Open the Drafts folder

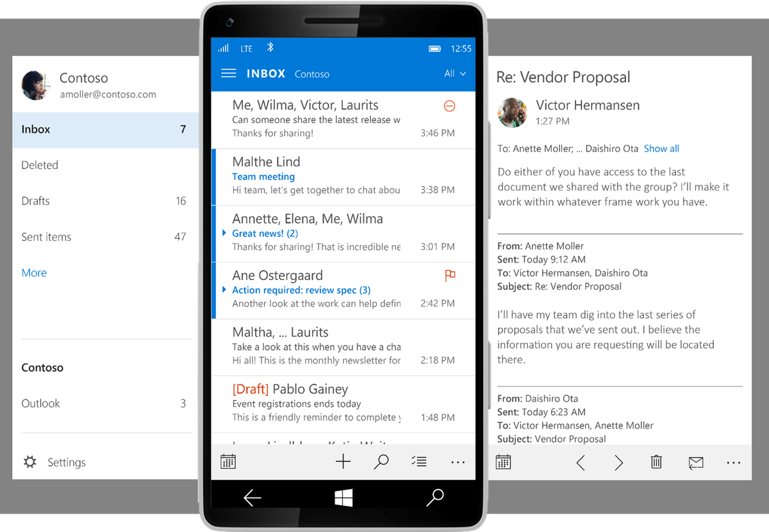tap(35, 201)
